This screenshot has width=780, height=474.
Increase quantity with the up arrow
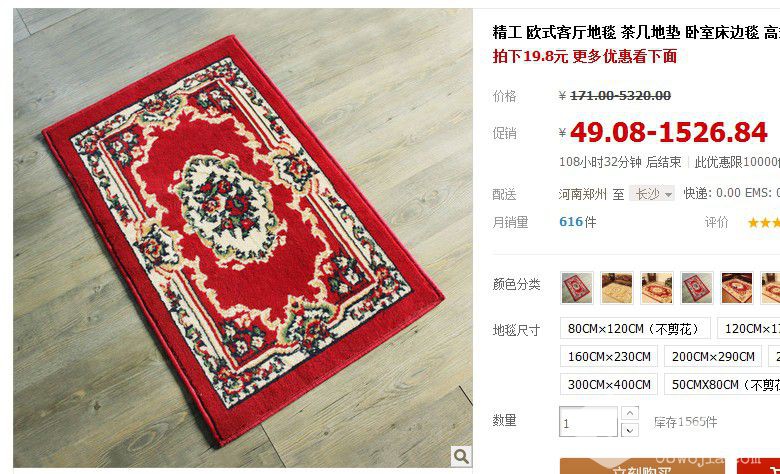click(x=630, y=413)
